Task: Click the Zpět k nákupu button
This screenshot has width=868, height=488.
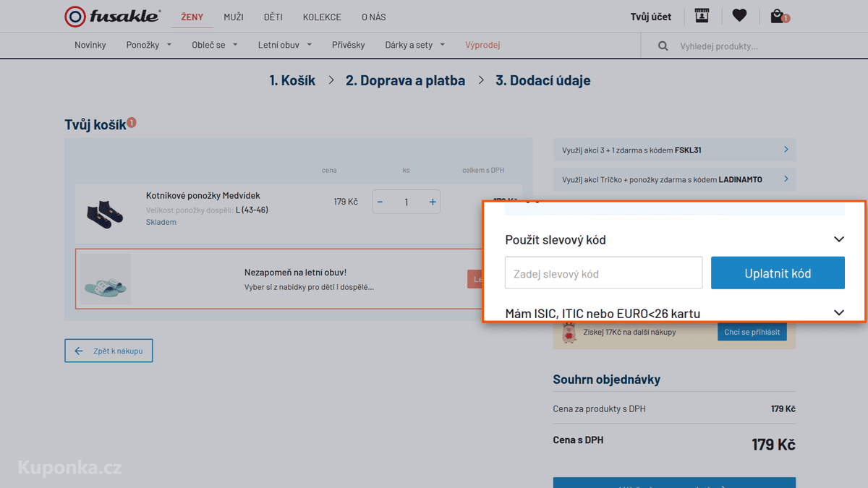Action: [x=109, y=351]
